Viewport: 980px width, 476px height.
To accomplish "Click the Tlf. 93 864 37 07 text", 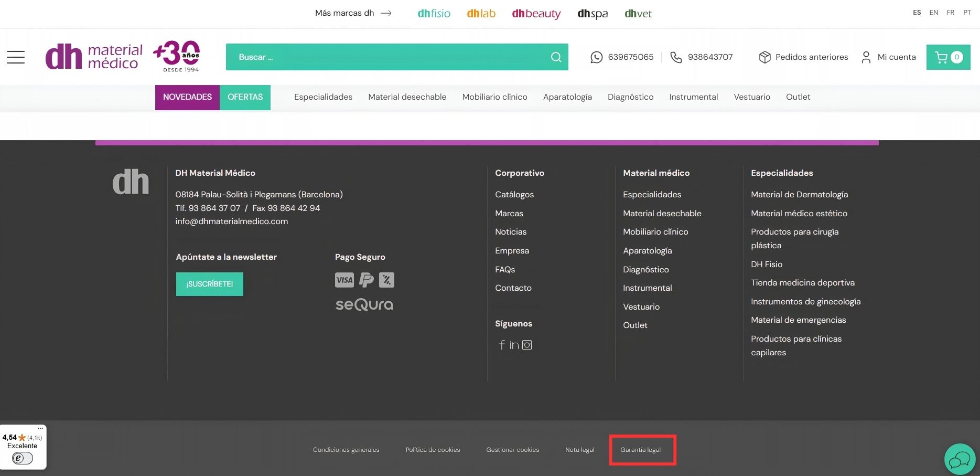I will click(x=208, y=208).
